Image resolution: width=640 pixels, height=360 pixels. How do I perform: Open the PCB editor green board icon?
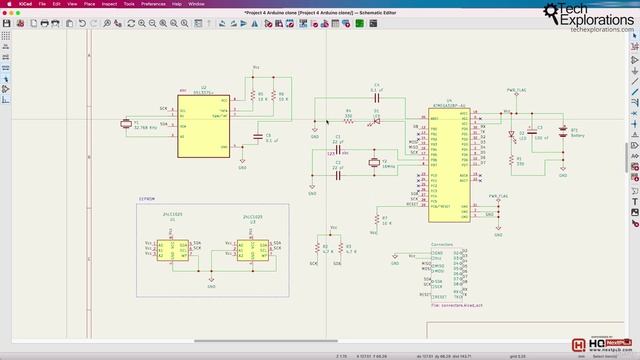360,23
